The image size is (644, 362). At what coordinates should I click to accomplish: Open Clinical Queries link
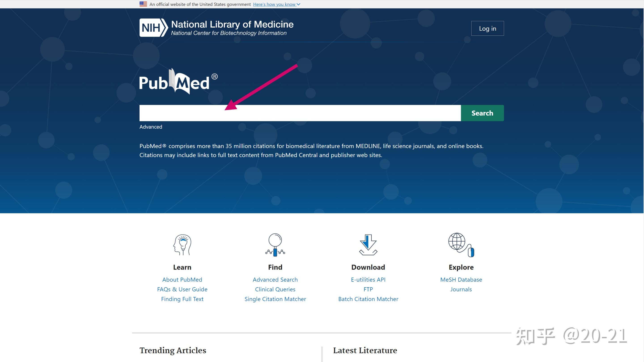275,289
